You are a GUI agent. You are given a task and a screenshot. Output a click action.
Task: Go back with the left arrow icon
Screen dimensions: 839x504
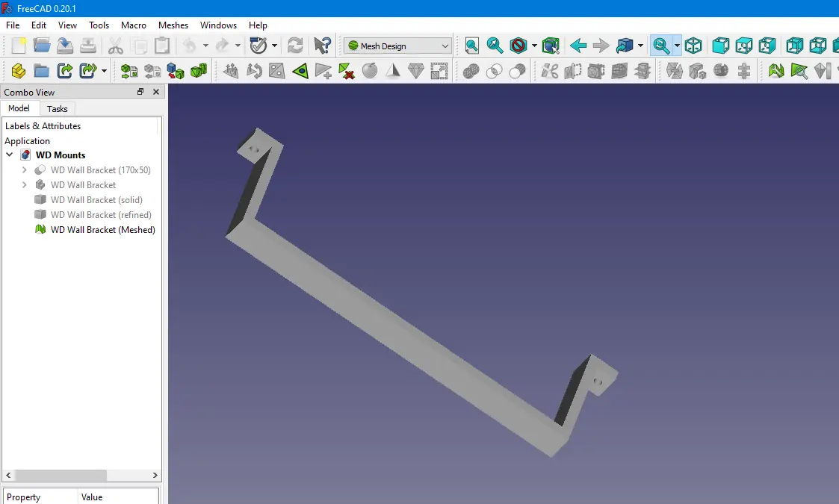[578, 46]
